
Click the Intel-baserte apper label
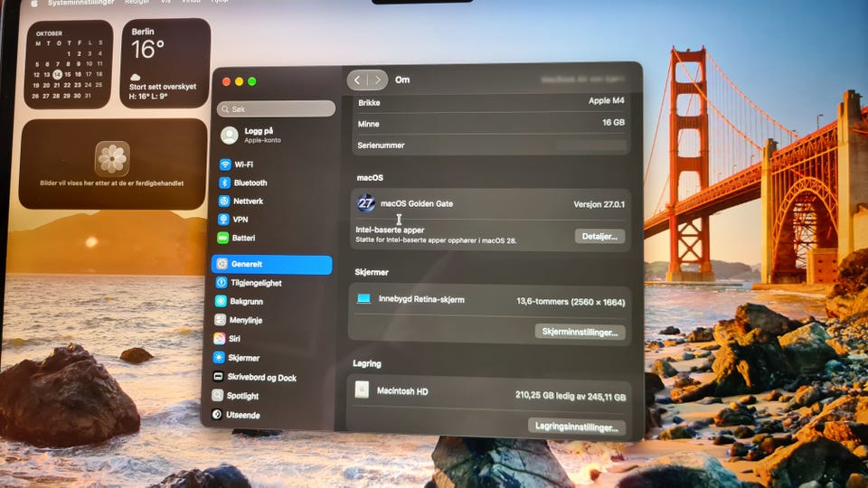coord(390,230)
